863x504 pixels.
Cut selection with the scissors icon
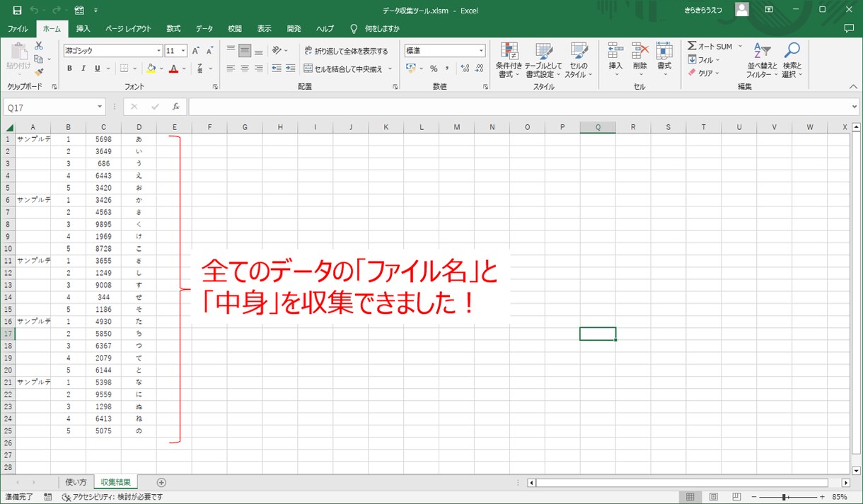[x=40, y=47]
